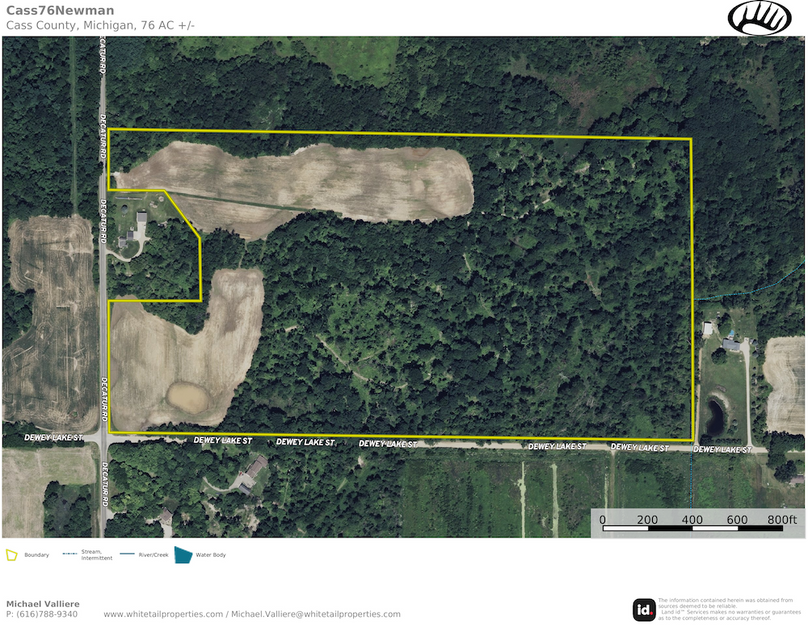808x625 pixels.
Task: Click the Land id disclaimer text
Action: [x=729, y=609]
